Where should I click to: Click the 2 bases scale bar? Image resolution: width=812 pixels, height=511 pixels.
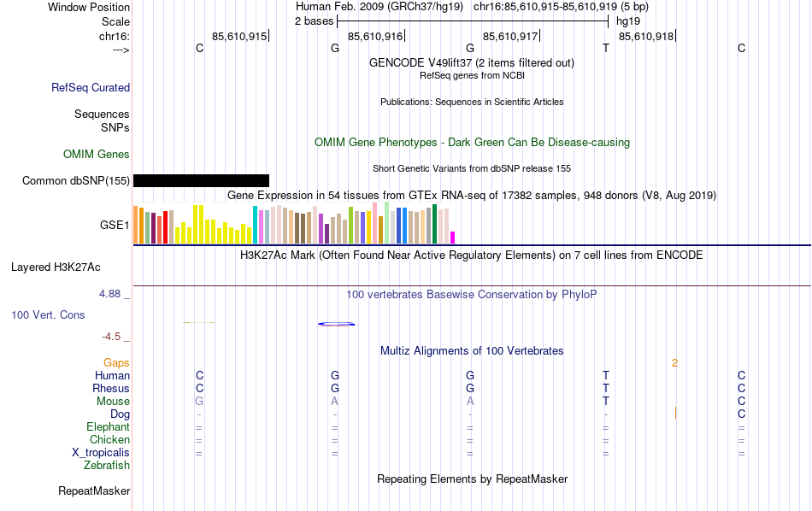tap(473, 21)
